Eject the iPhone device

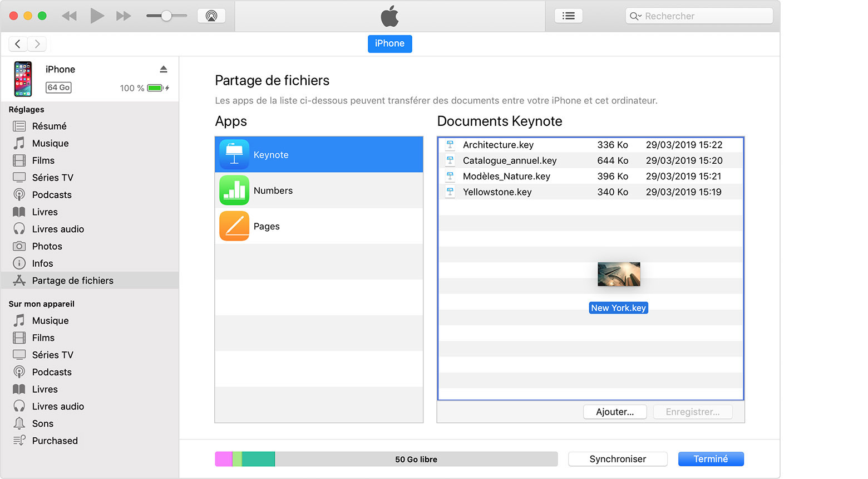click(164, 69)
